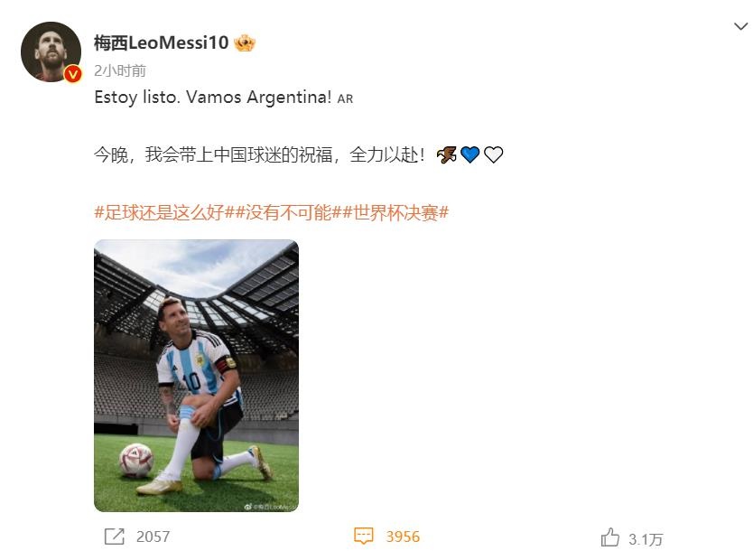Click the repost share icon
This screenshot has width=753, height=560.
tap(115, 537)
